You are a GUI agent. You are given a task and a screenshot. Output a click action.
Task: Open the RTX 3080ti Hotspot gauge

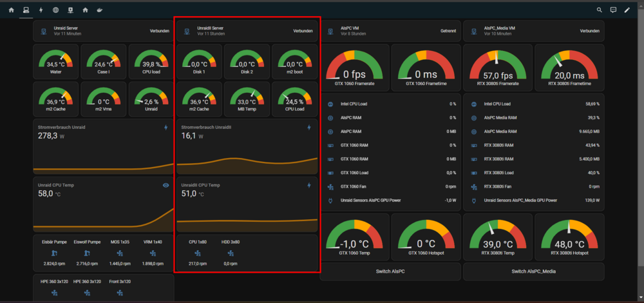coord(570,237)
